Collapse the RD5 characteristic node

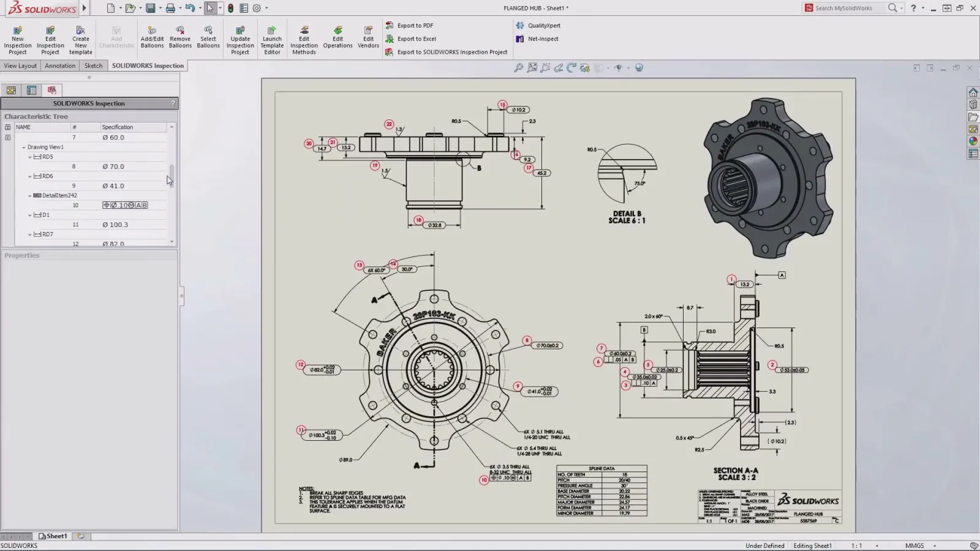[x=29, y=157]
